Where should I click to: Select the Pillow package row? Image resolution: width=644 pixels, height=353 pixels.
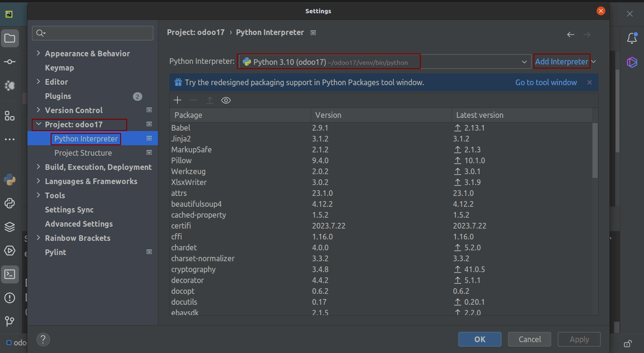pyautogui.click(x=381, y=160)
